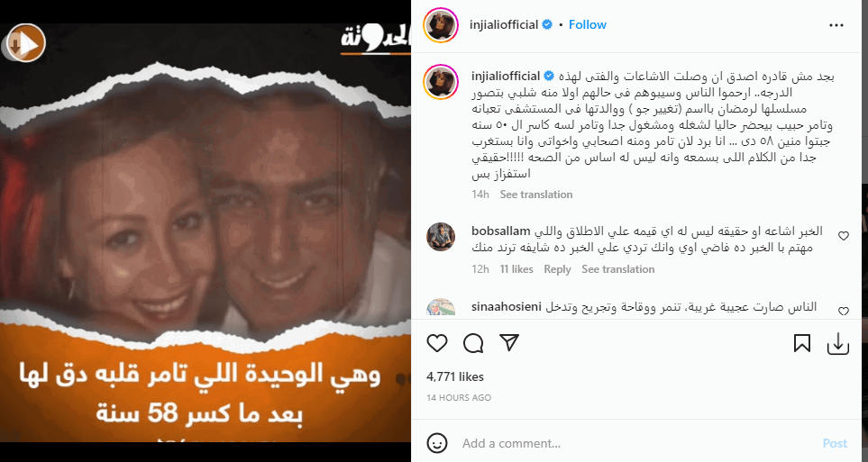Focus the Add a comment field
The height and width of the screenshot is (462, 868).
coord(636,443)
